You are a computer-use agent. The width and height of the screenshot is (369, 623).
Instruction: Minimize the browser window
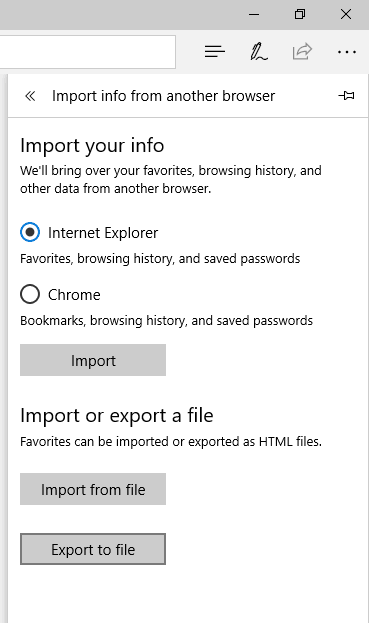[254, 15]
